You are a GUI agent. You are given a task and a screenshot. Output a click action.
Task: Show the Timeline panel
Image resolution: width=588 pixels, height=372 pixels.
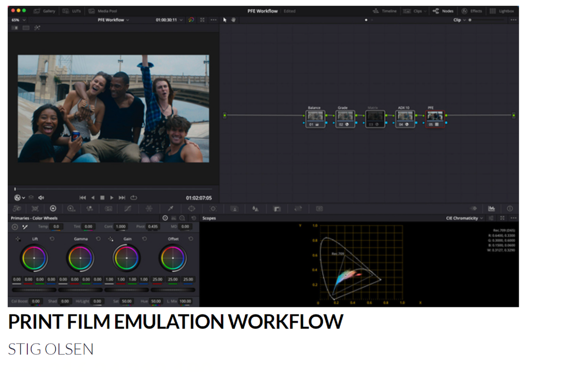point(385,11)
